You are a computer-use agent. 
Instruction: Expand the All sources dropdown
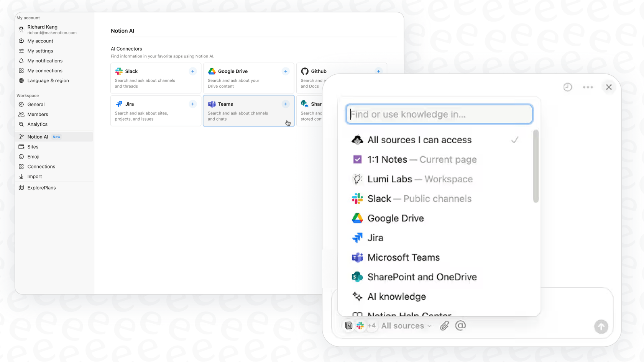pyautogui.click(x=406, y=326)
